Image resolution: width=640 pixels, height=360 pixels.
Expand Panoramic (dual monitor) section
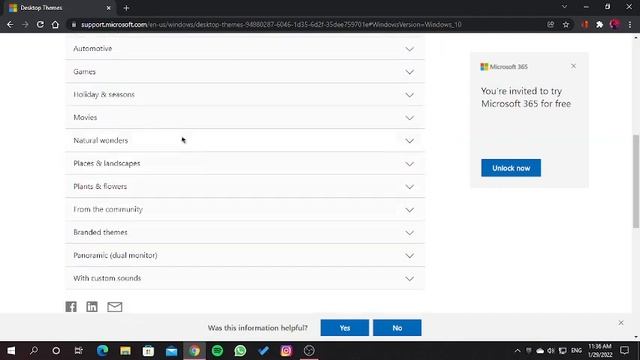tap(245, 255)
